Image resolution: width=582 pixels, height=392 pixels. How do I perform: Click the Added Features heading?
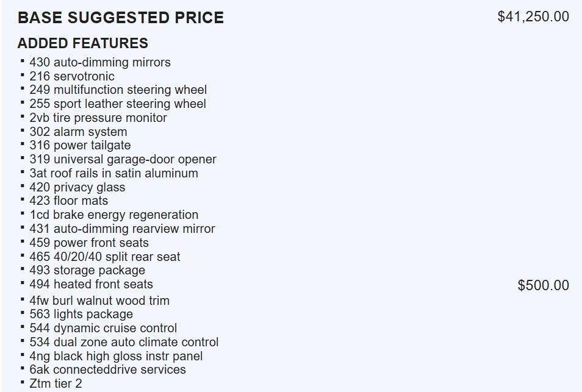point(83,43)
